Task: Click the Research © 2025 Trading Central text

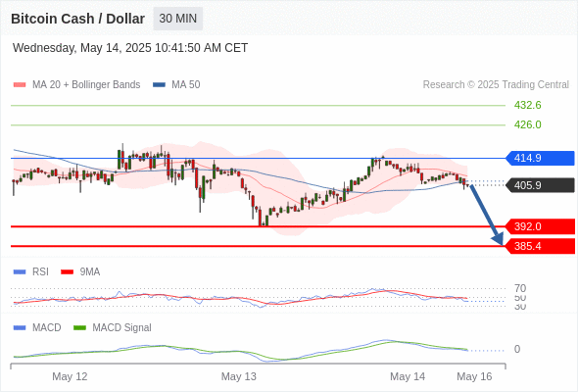Action: (496, 85)
